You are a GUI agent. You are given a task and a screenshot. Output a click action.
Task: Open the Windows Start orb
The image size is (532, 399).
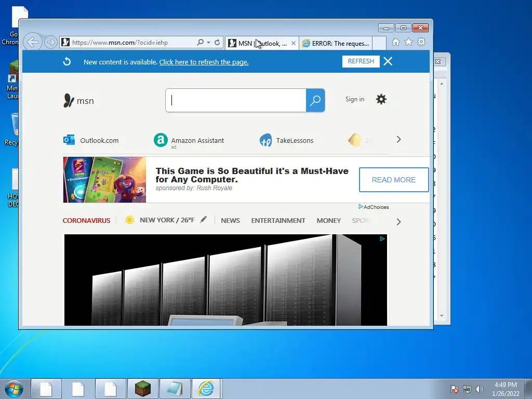click(14, 389)
